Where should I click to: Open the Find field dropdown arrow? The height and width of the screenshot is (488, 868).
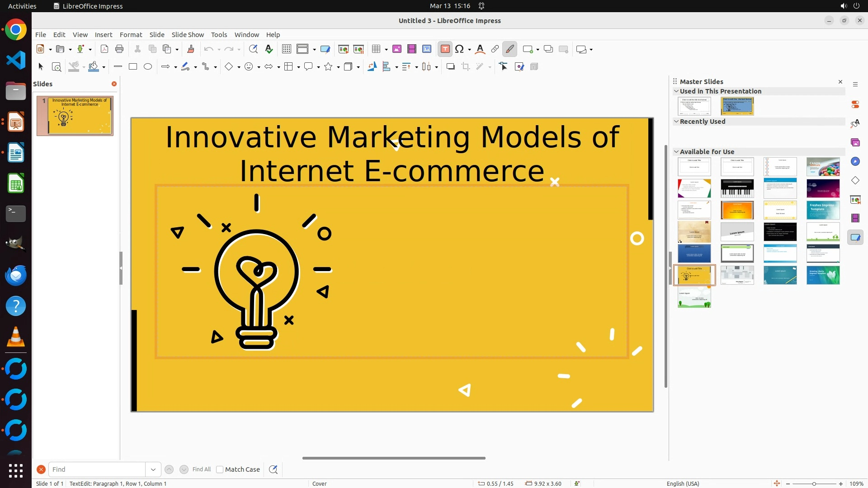153,469
